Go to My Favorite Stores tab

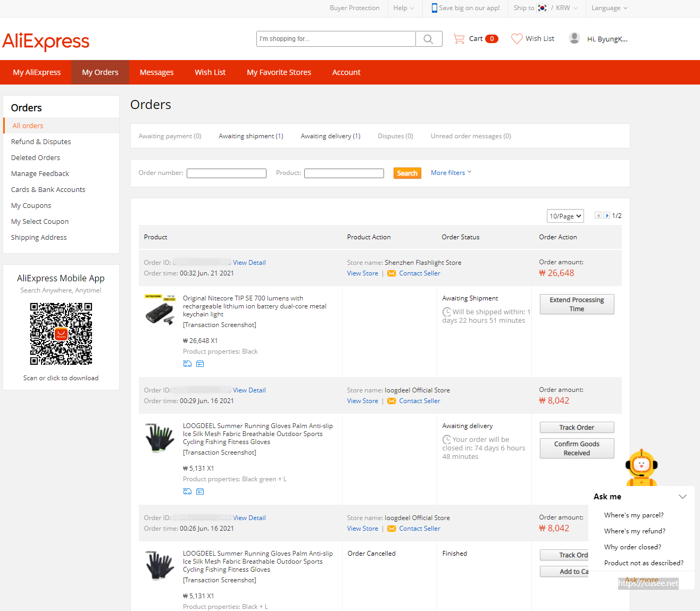[279, 72]
